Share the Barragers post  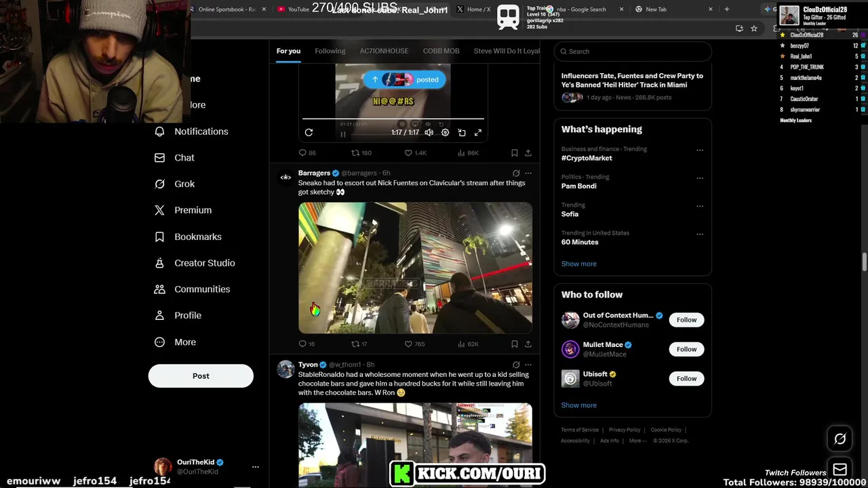coord(528,344)
